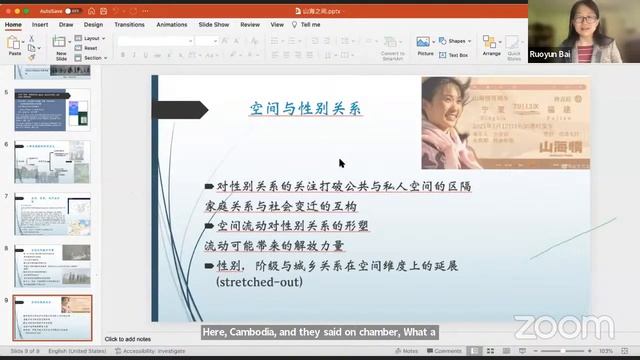The image size is (640, 360).
Task: Click the Shapes button
Action: point(455,41)
